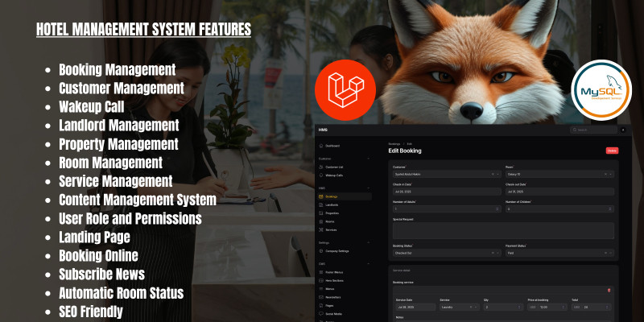Click the red Delete button
Viewport: 644px width, 322px height.
[x=612, y=151]
